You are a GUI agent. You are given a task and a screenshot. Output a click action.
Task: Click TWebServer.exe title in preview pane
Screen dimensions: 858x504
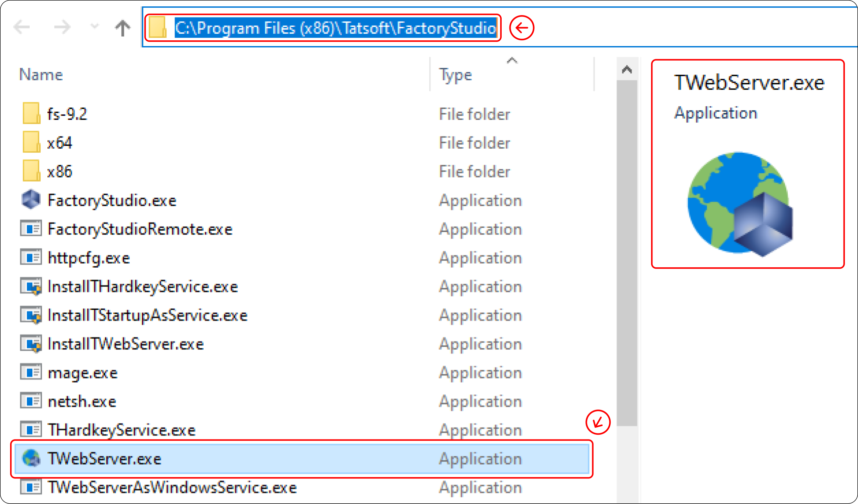click(x=749, y=83)
